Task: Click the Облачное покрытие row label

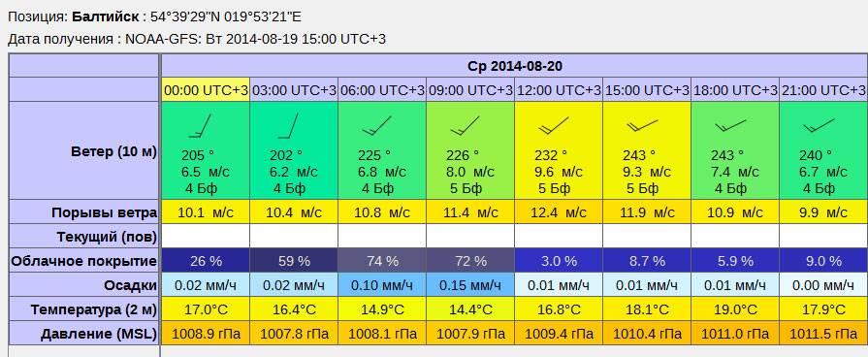Action: [x=84, y=261]
